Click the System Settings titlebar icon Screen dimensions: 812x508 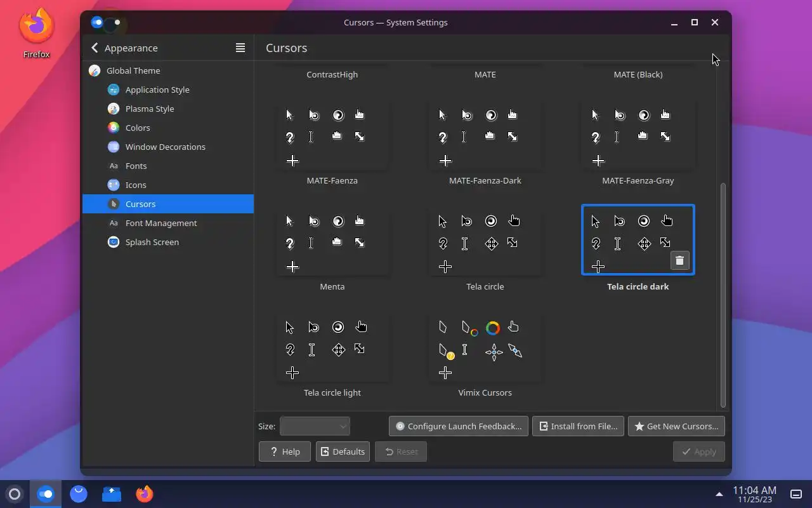[x=97, y=22]
